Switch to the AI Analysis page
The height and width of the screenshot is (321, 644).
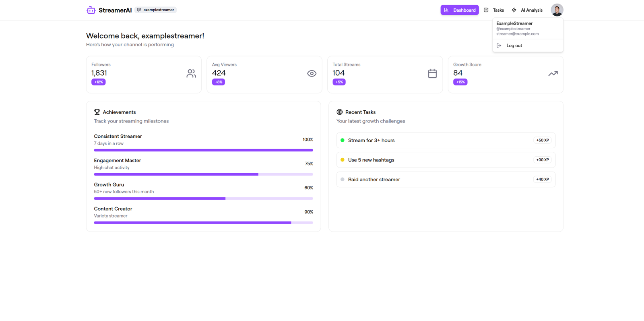tap(527, 10)
